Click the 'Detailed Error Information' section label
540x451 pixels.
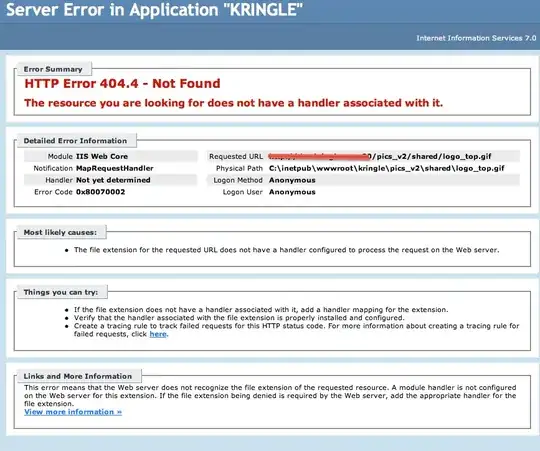tap(75, 141)
